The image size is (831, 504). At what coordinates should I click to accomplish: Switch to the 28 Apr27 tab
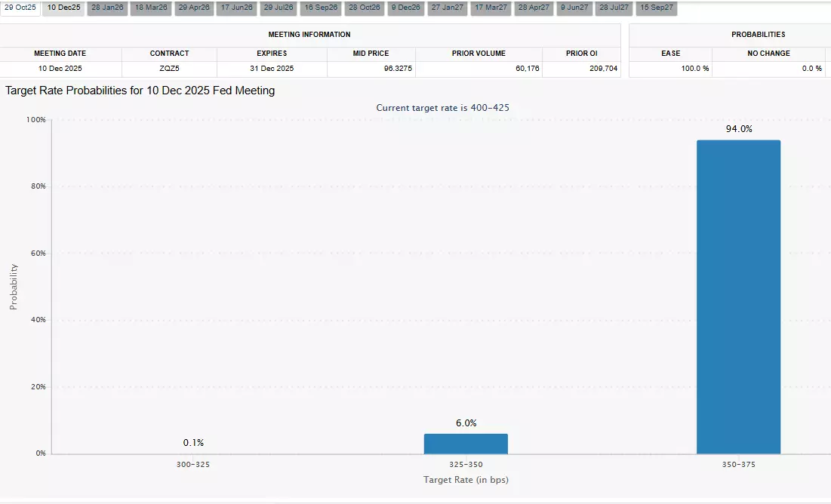coord(534,8)
